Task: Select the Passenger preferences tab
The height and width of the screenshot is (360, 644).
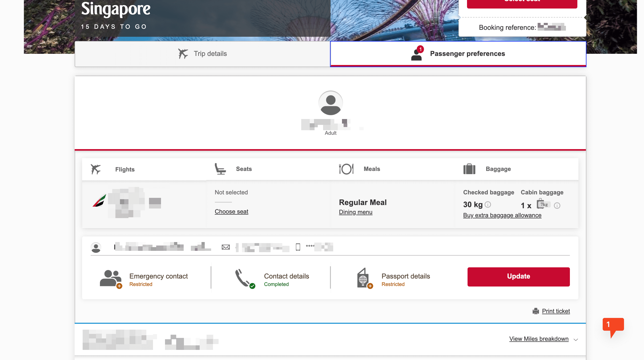Action: tap(458, 54)
